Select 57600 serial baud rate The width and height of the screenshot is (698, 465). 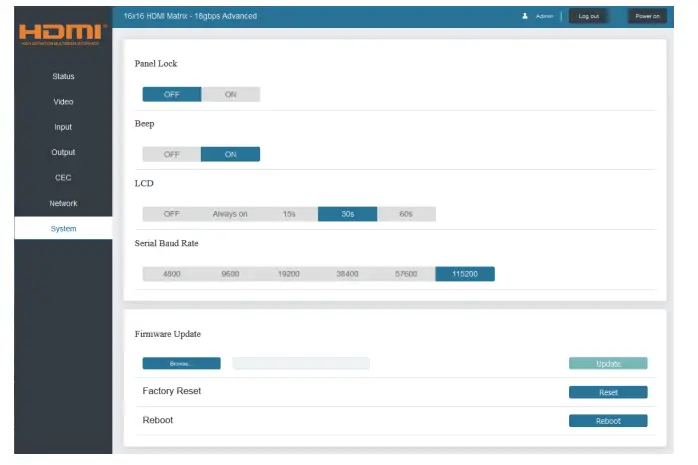[406, 274]
